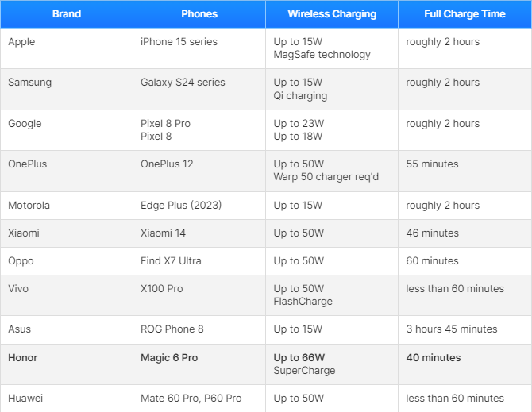Click the Brand column header
Image resolution: width=532 pixels, height=412 pixels.
point(67,14)
